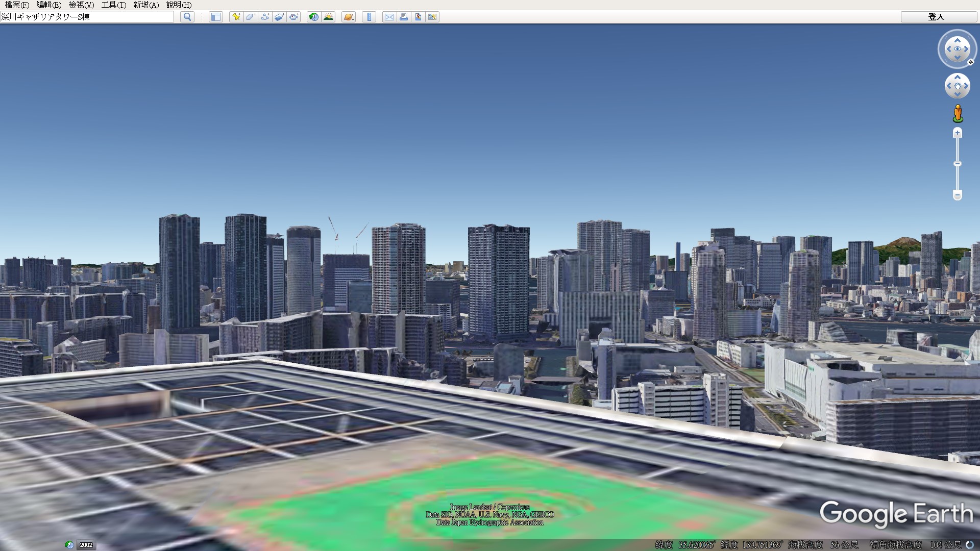Record a tour with the camera icon
The width and height of the screenshot is (980, 551).
tap(294, 17)
